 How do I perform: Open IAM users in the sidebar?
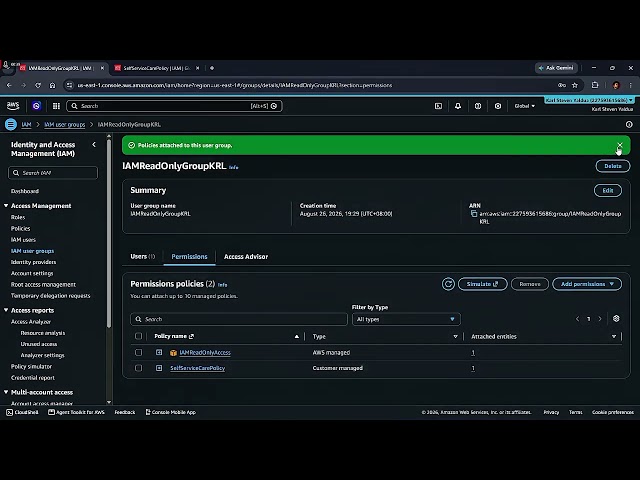coord(23,240)
